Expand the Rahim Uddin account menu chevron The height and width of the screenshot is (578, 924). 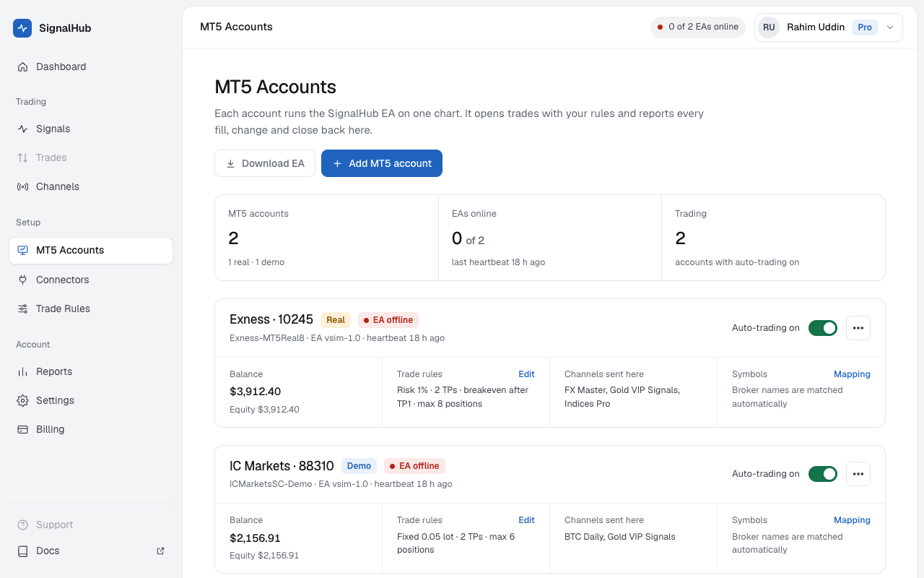pyautogui.click(x=890, y=27)
